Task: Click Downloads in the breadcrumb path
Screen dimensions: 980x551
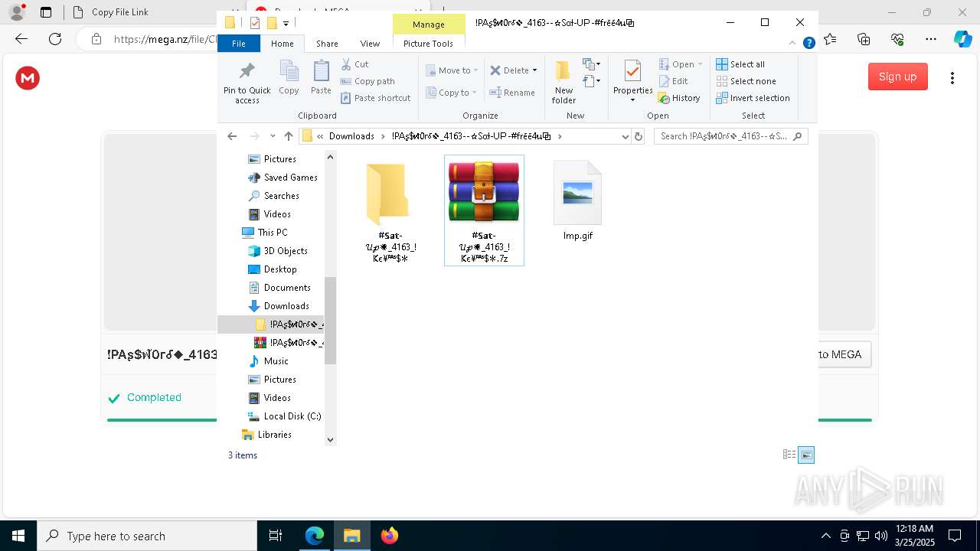Action: coord(351,136)
